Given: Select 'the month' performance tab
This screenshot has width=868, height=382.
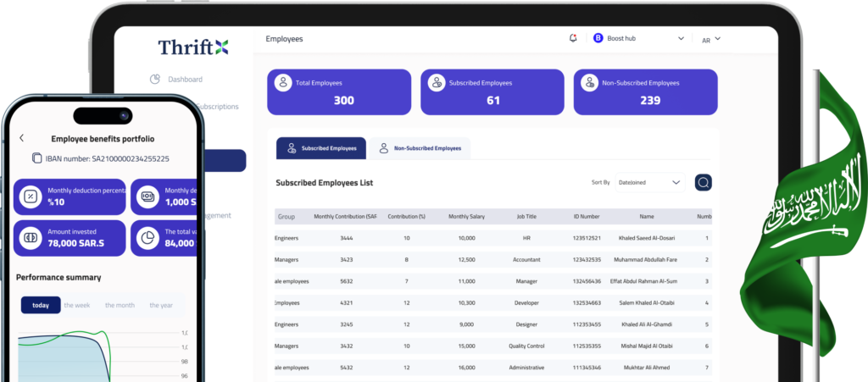Looking at the screenshot, I should click(120, 305).
